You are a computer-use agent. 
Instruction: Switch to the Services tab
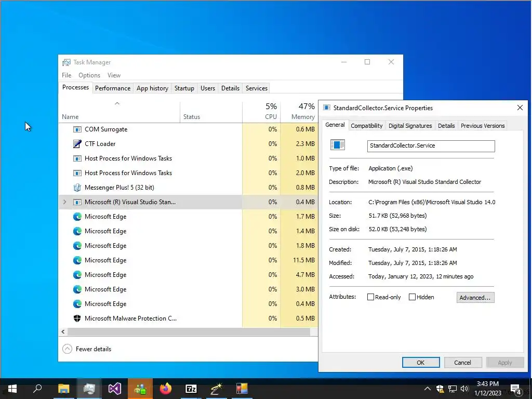pos(257,88)
